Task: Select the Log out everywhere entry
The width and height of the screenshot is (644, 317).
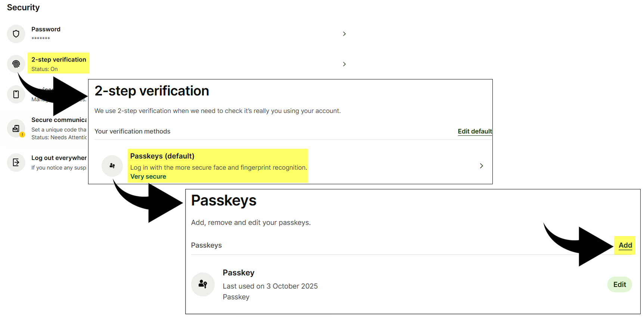Action: point(59,158)
